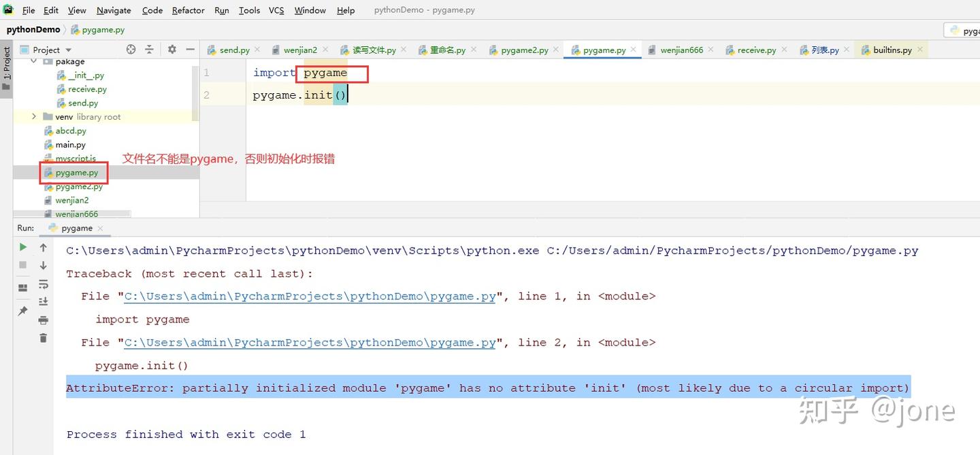Image resolution: width=980 pixels, height=455 pixels.
Task: Click the up arrow in Run toolbar
Action: click(x=43, y=247)
